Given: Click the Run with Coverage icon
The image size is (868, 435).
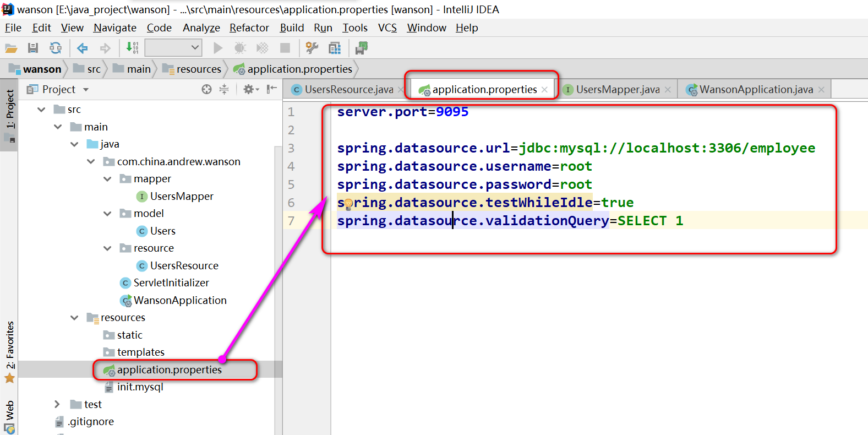Looking at the screenshot, I should [263, 48].
